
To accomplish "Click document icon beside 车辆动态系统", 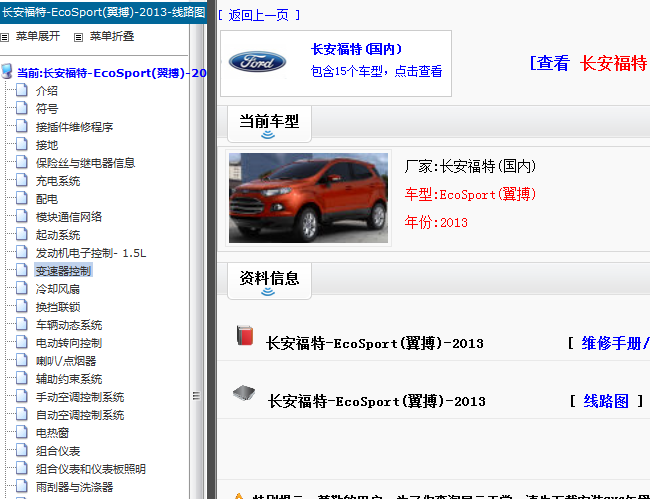I will pyautogui.click(x=22, y=324).
